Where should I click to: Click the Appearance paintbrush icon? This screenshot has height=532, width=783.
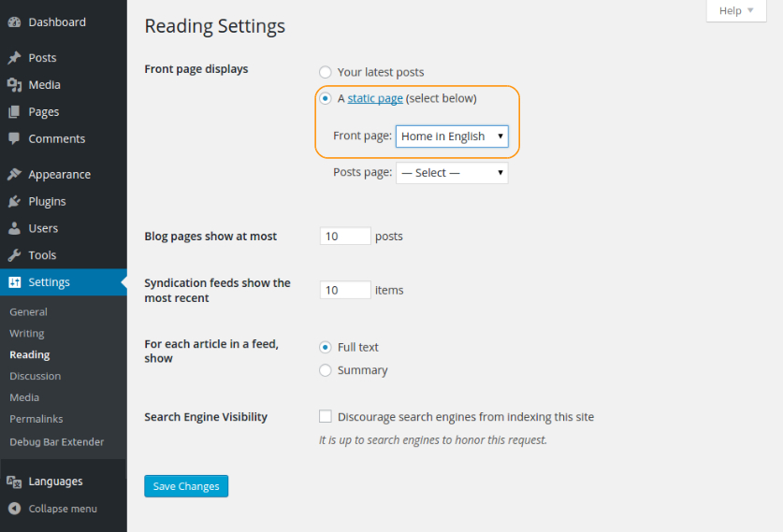click(14, 175)
